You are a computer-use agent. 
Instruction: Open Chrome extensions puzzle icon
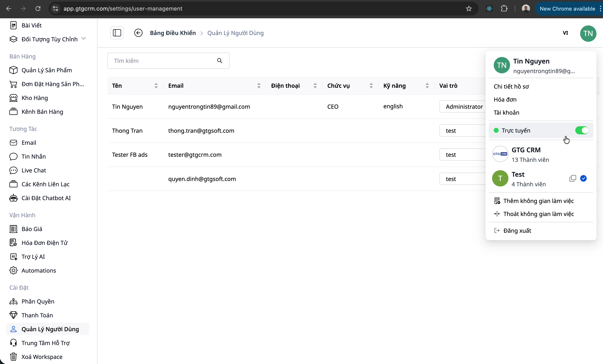504,9
